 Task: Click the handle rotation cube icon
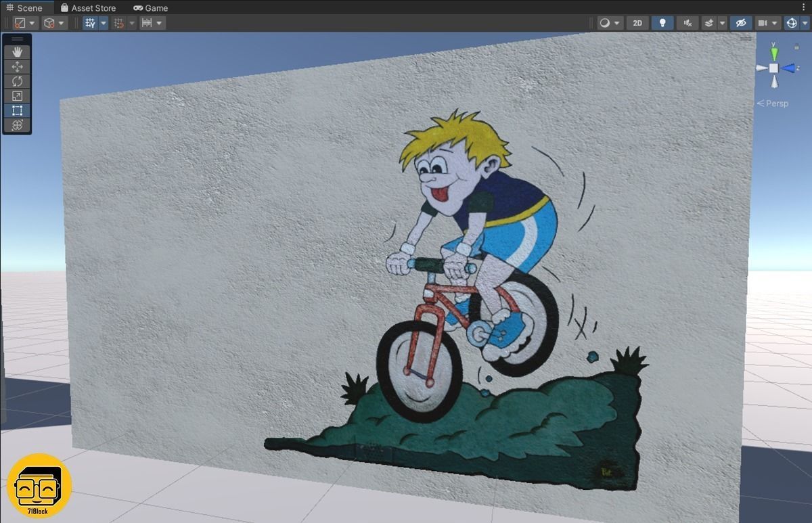tap(49, 23)
